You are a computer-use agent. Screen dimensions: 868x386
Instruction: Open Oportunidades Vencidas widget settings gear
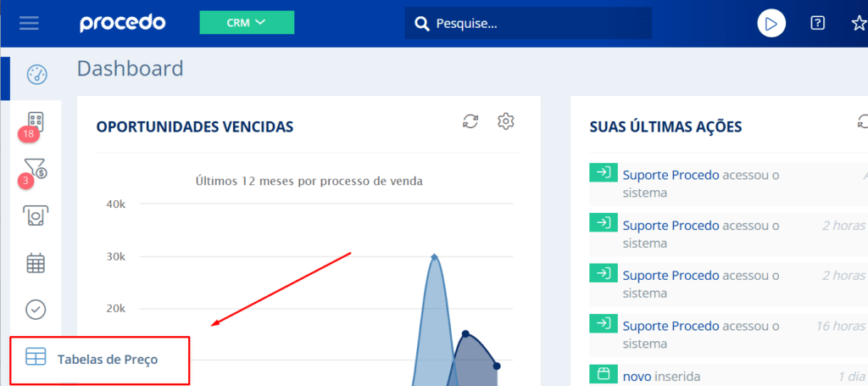point(506,121)
